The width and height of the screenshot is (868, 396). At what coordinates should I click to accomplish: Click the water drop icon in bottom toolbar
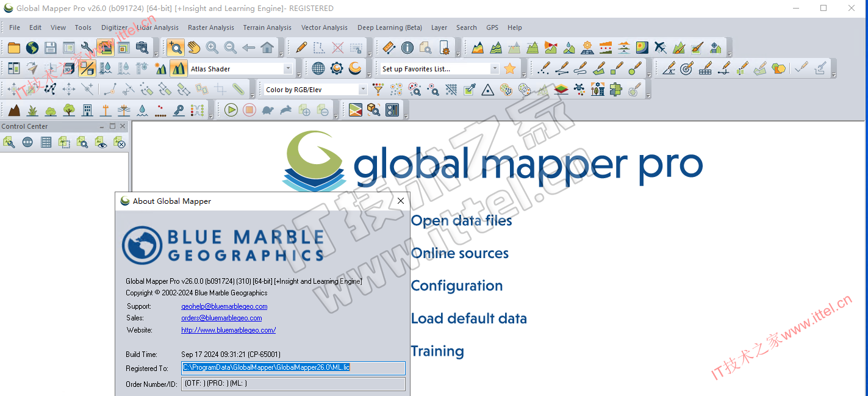pyautogui.click(x=142, y=110)
